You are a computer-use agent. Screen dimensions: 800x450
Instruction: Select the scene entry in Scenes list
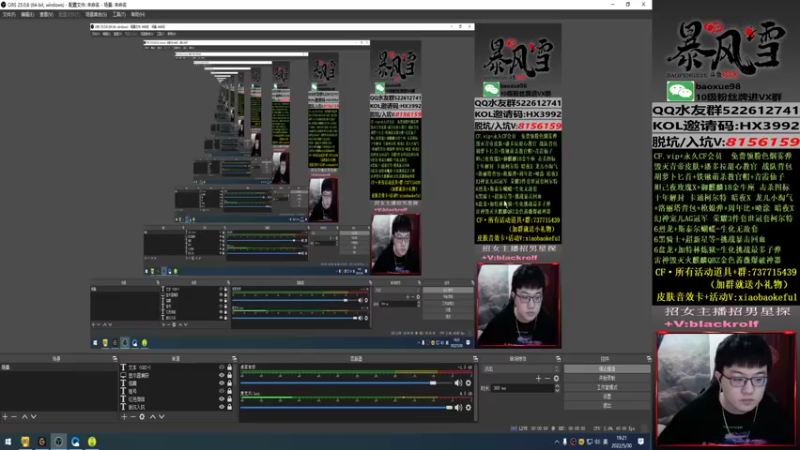point(59,367)
